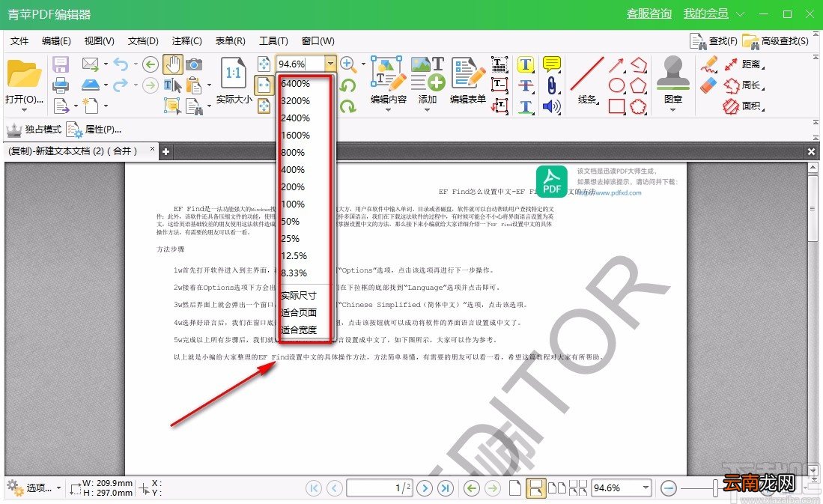823x504 pixels.
Task: Click the 客服咨询 customer service link
Action: [649, 13]
